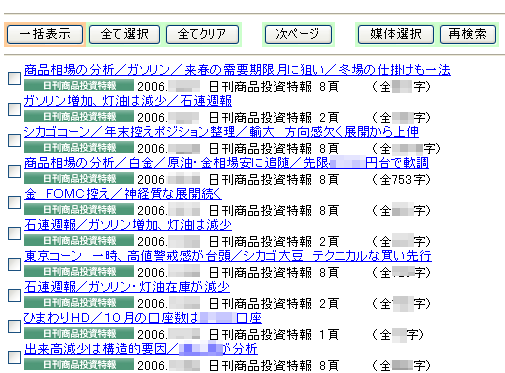The image size is (505, 373).
Task: Open link 石連週報／ガソリン増加、灯油は減少
Action: pos(128,225)
